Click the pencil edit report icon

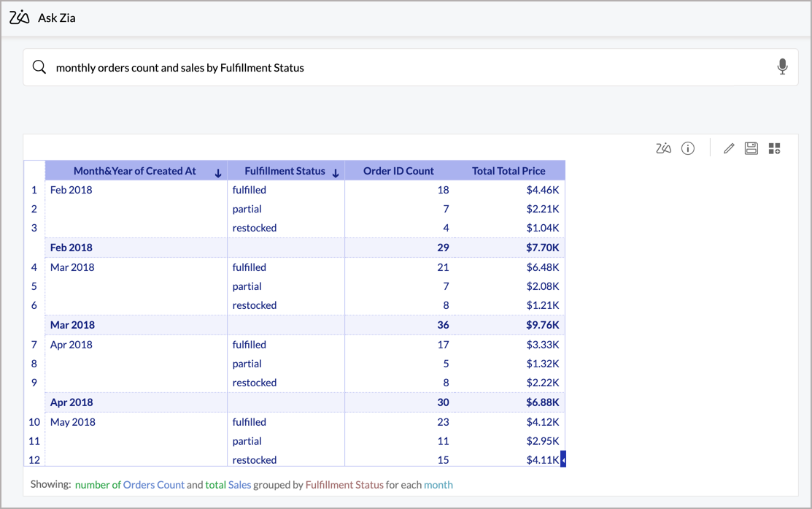(x=728, y=148)
